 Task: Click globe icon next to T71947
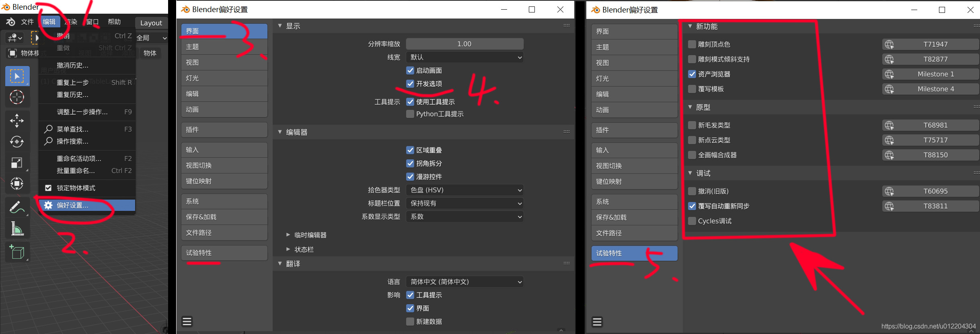(889, 44)
